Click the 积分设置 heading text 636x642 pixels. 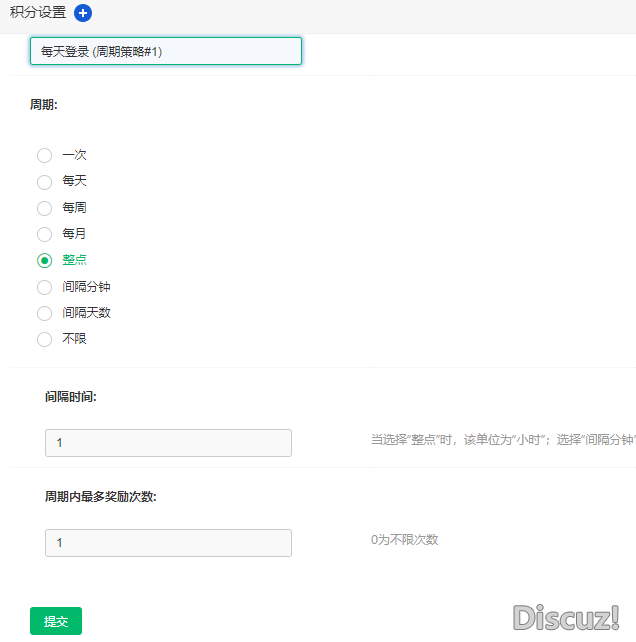[38, 13]
